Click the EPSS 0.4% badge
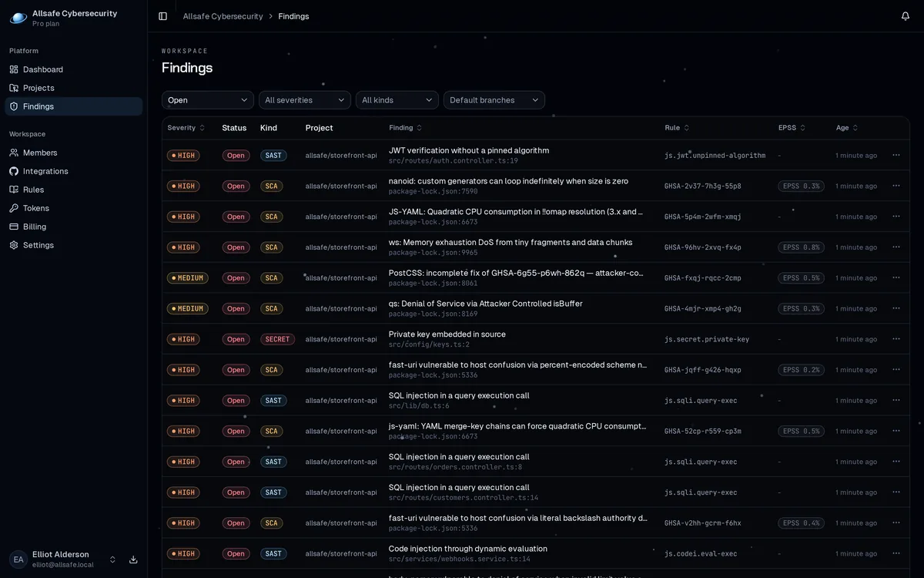 [x=801, y=523]
